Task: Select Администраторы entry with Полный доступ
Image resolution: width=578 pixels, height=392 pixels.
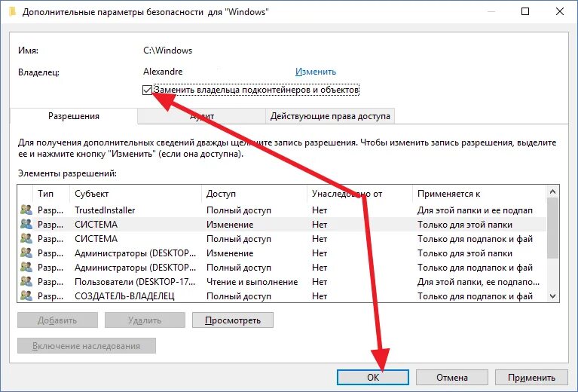Action: [282, 268]
